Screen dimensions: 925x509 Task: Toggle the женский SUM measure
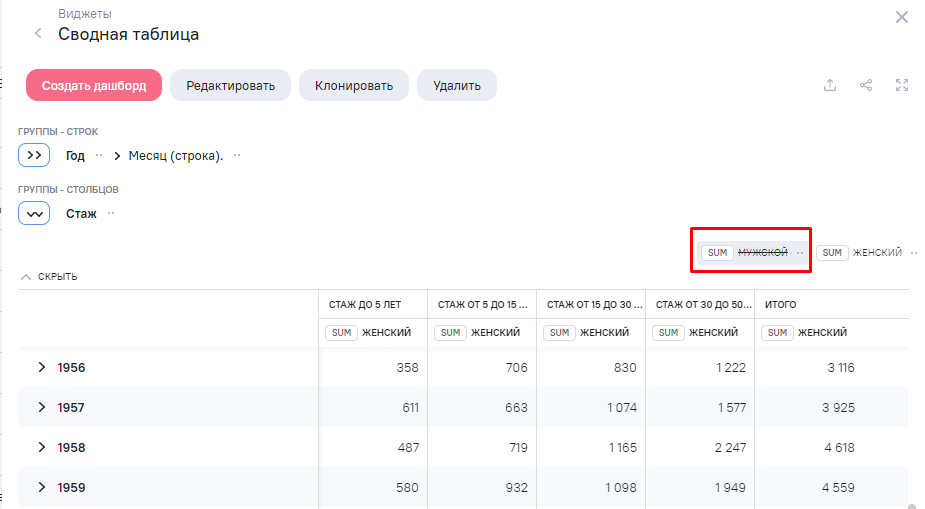(876, 253)
